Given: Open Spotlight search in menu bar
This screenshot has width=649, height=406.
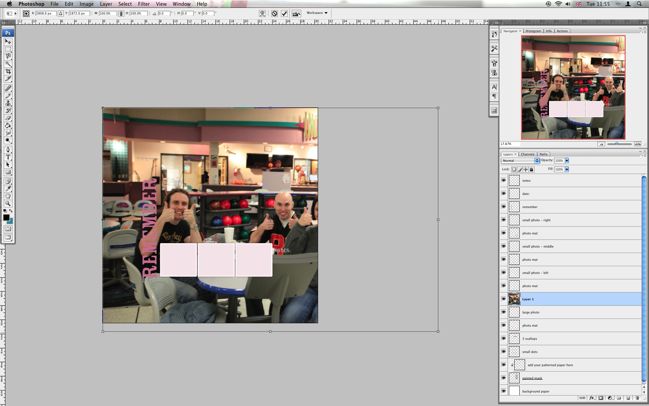Looking at the screenshot, I should click(639, 4).
